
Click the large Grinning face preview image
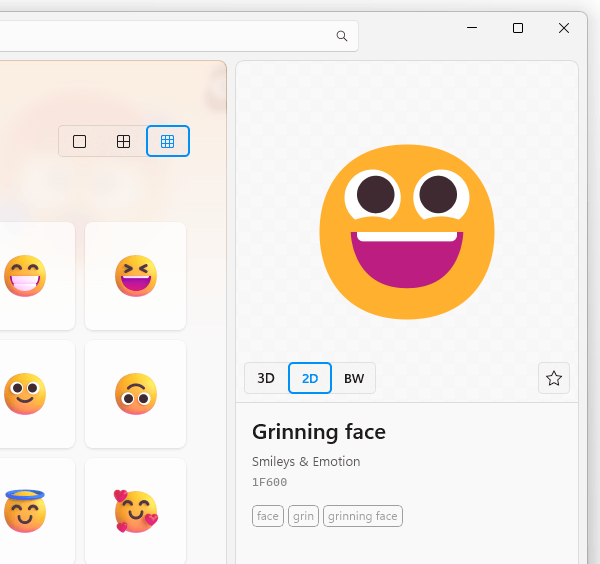[x=407, y=231]
